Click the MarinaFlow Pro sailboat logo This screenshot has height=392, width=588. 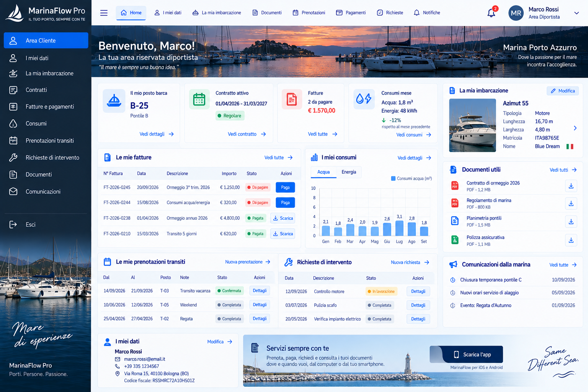pyautogui.click(x=15, y=13)
